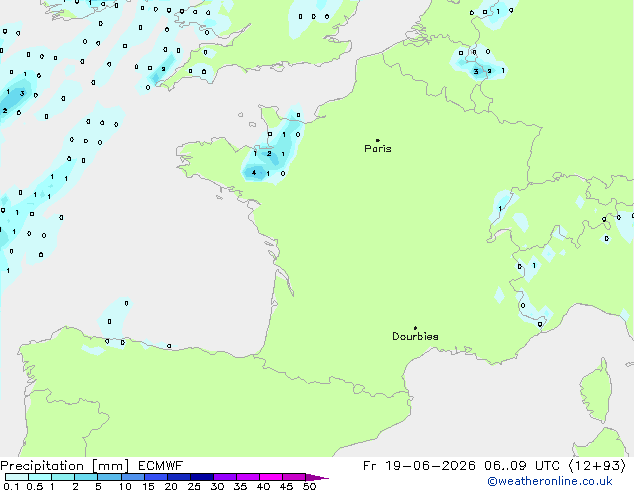
Task: Click the dot marker above Paris label
Action: coord(378,140)
